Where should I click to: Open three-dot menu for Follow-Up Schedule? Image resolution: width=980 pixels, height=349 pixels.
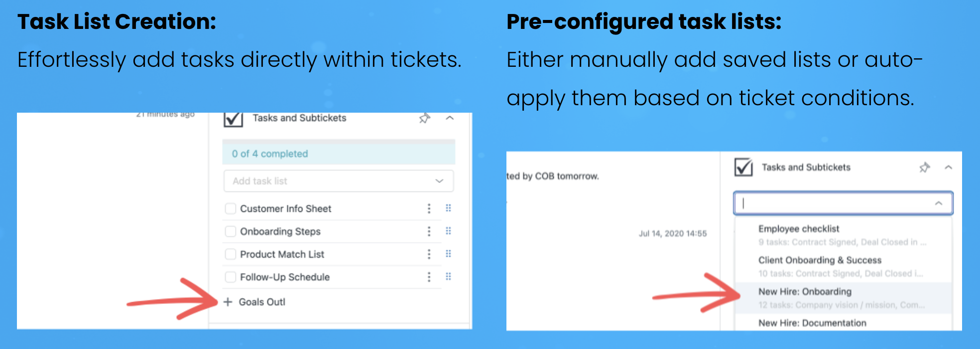pyautogui.click(x=429, y=277)
